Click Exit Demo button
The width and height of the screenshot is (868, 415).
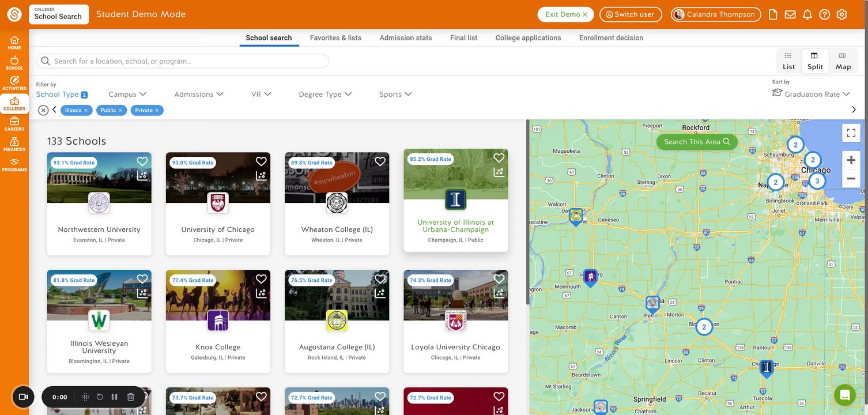point(566,14)
